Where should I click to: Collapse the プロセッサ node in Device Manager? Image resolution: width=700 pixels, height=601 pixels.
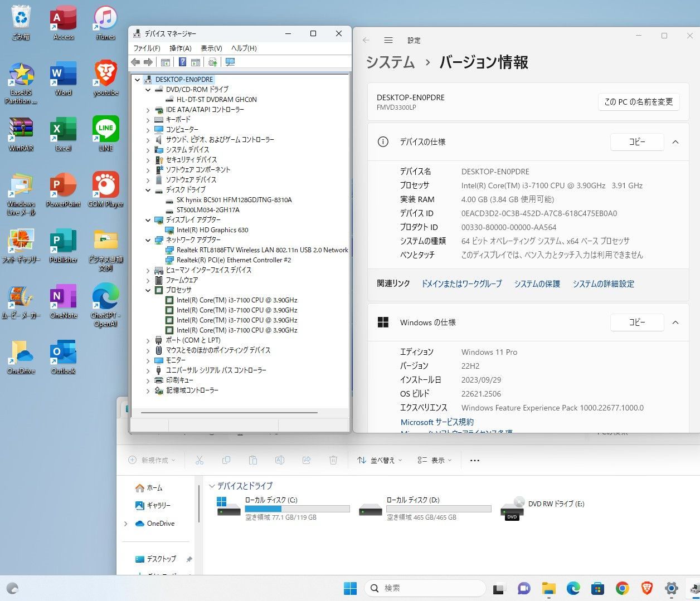pyautogui.click(x=148, y=290)
